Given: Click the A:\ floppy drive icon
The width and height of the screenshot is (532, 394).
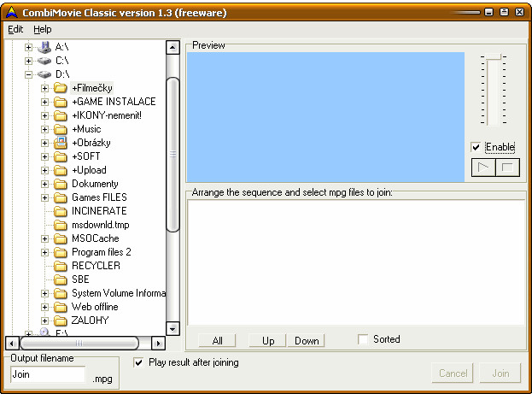Looking at the screenshot, I should [x=44, y=47].
